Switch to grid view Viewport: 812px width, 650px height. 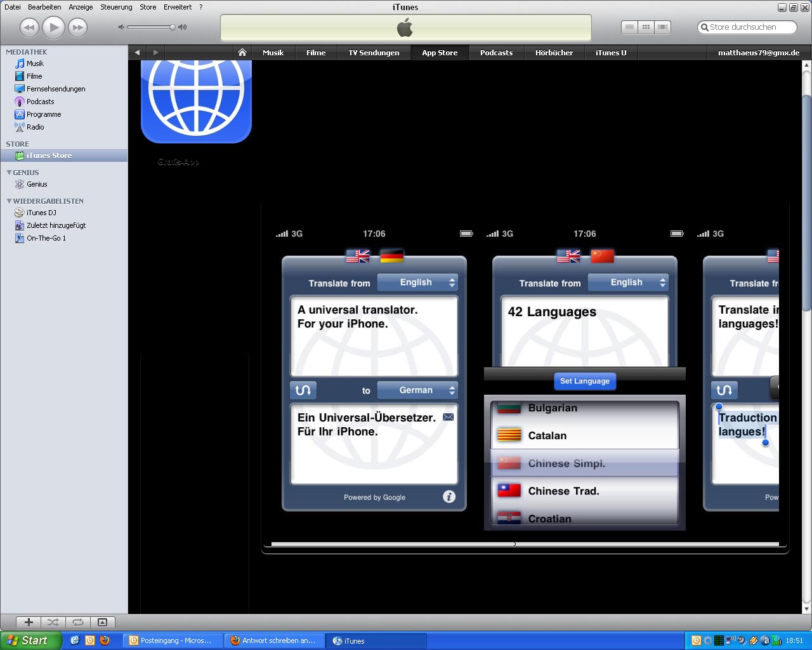coord(646,27)
